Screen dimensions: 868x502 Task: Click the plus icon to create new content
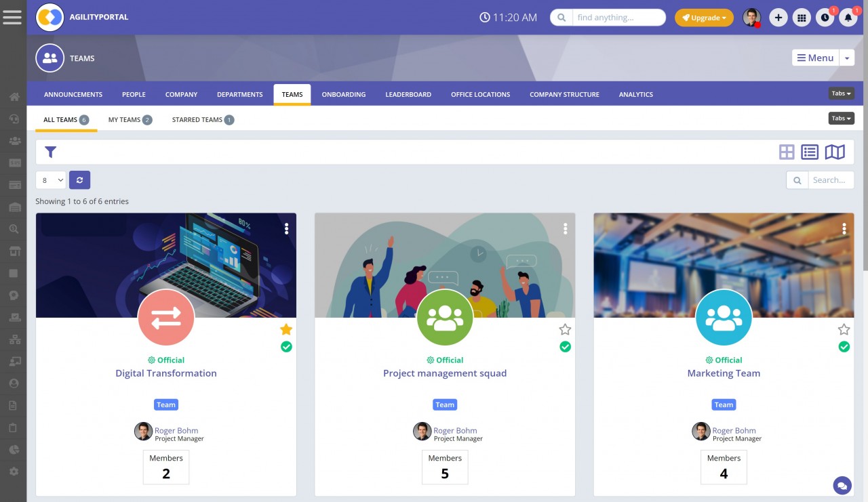click(778, 17)
